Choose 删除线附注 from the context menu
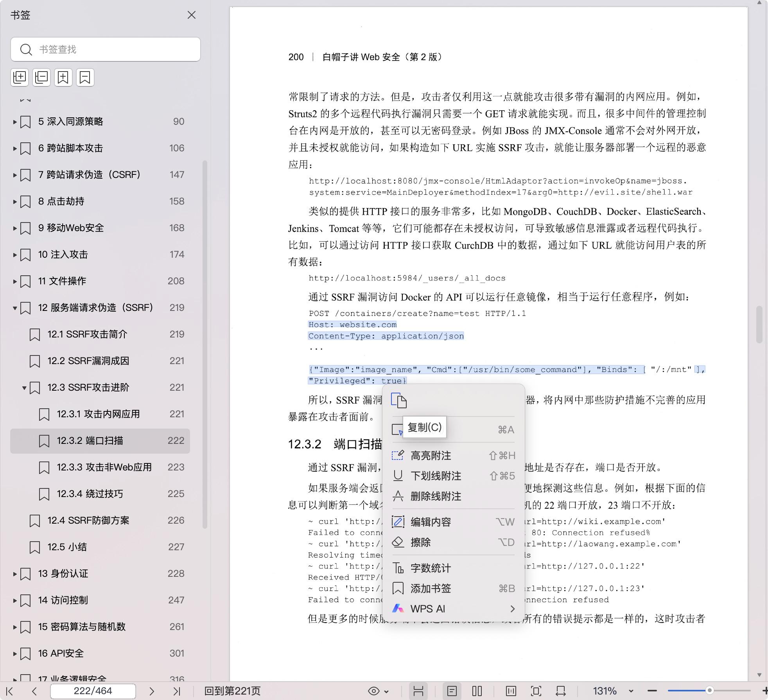Image resolution: width=768 pixels, height=700 pixels. [454, 496]
